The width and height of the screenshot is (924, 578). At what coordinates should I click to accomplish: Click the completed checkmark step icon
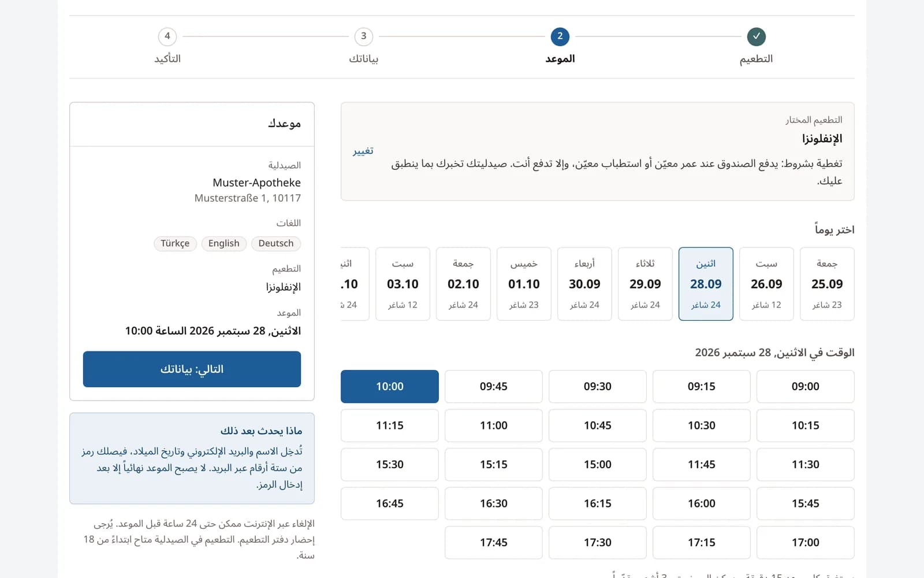click(x=756, y=36)
